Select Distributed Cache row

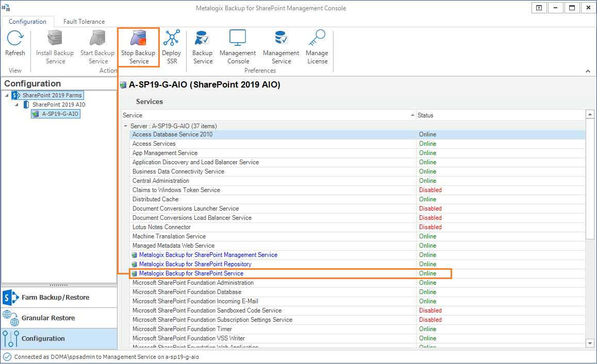(x=357, y=199)
